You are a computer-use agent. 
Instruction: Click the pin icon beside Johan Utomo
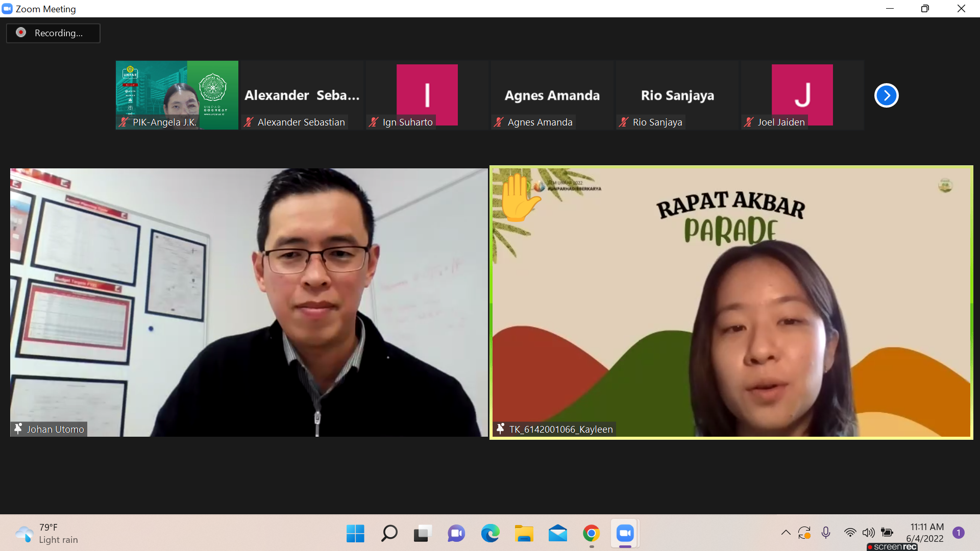pyautogui.click(x=18, y=429)
